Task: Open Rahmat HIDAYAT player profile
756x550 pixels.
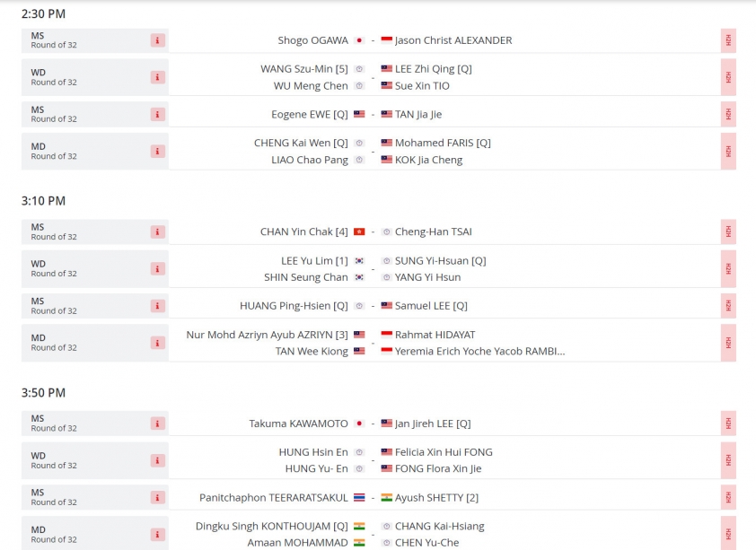Action: tap(435, 335)
